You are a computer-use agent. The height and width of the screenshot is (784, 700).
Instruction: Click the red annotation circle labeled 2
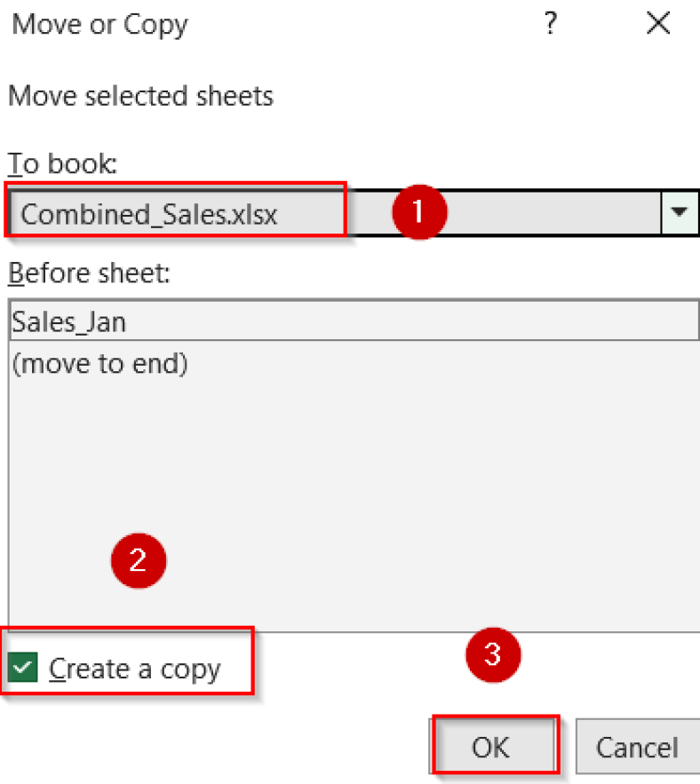point(139,560)
